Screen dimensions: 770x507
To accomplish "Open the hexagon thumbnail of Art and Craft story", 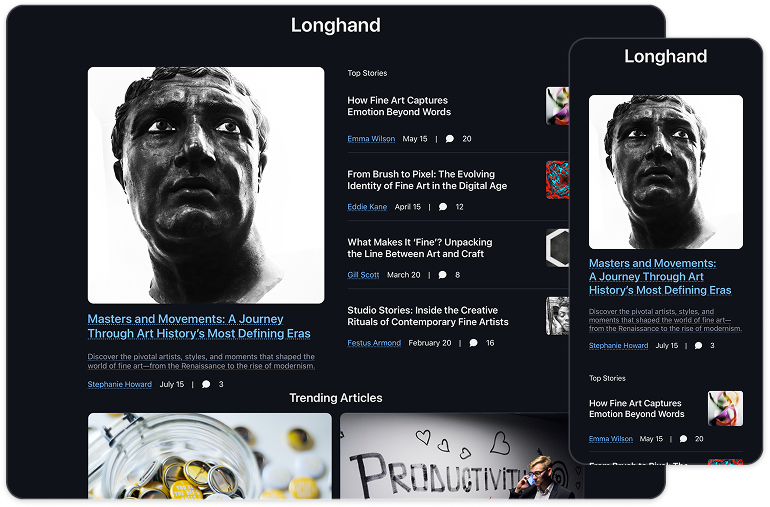I will [557, 248].
